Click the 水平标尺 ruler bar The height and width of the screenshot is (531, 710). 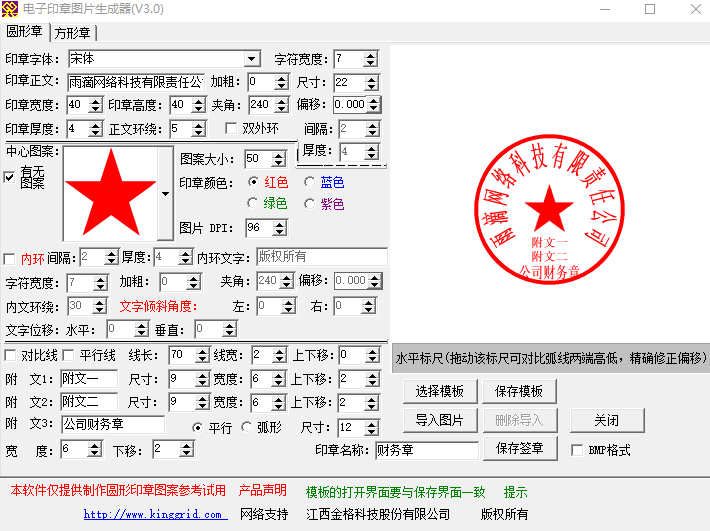(x=551, y=358)
